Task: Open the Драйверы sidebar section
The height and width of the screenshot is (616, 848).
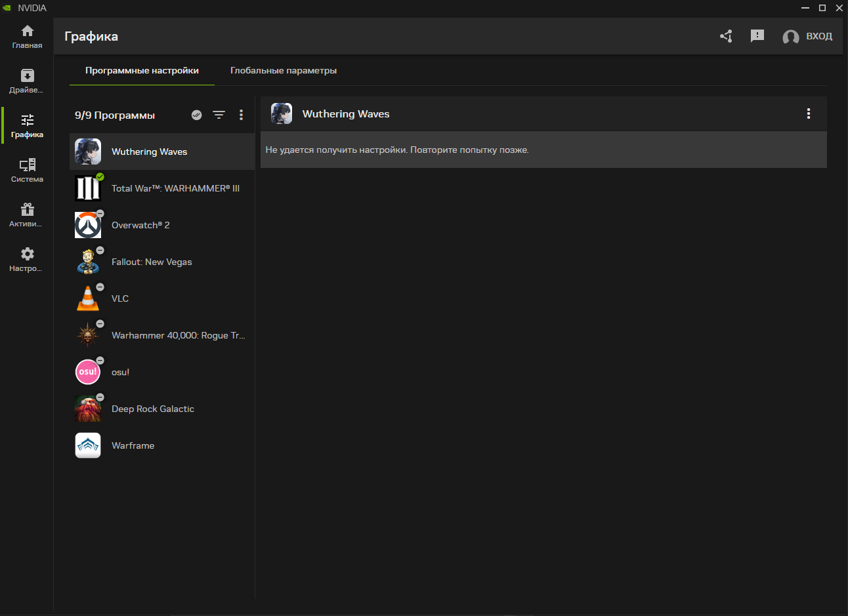Action: click(x=27, y=81)
